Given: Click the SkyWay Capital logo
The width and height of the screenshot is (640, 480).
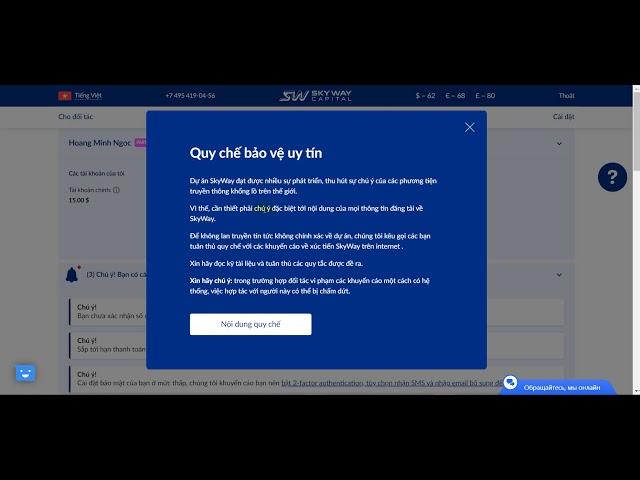Looking at the screenshot, I should click(315, 96).
